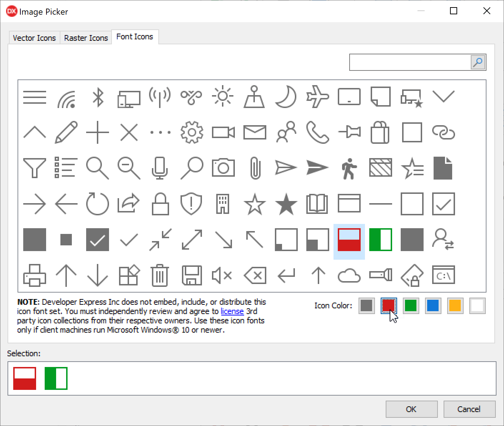The width and height of the screenshot is (504, 426).
Task: Choose the settings gear icon
Action: 192,133
